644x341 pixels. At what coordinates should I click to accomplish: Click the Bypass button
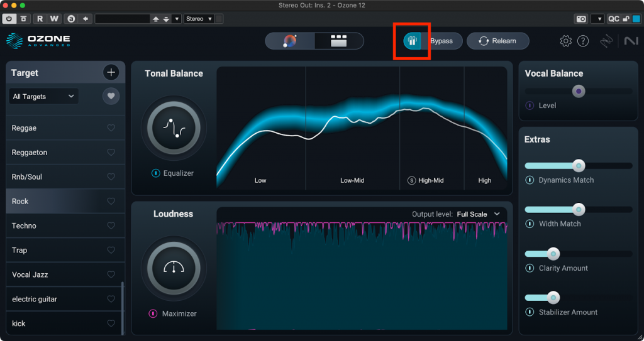(441, 41)
